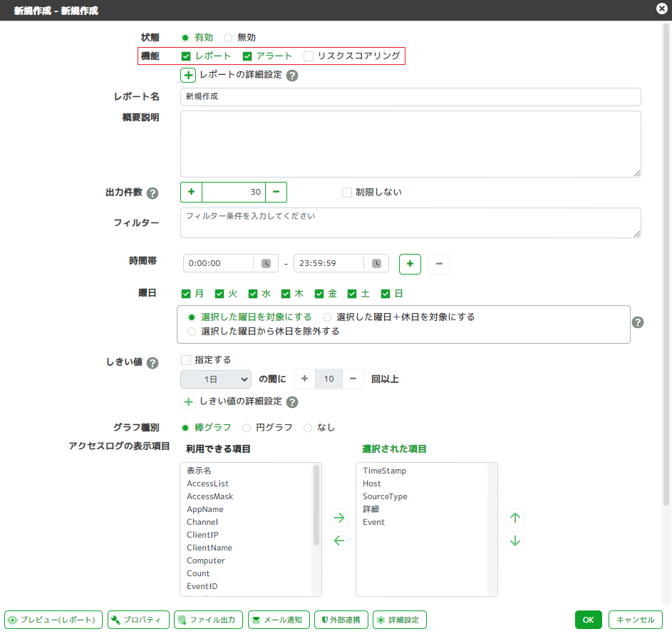
Task: Confirm with the green OK button
Action: pos(589,620)
